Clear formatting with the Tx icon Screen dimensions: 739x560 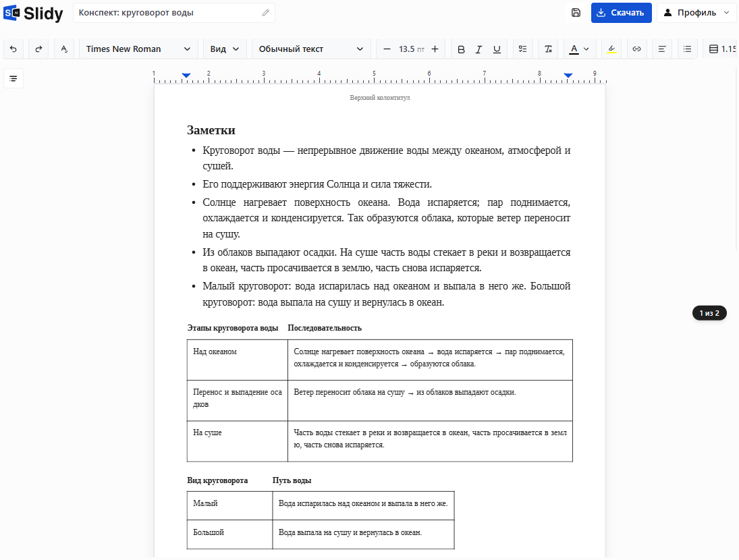[x=548, y=49]
